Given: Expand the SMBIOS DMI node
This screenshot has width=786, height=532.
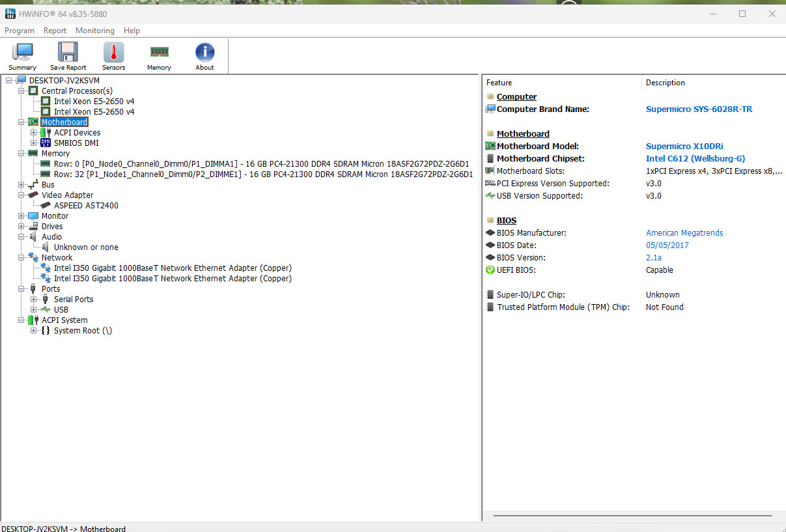Looking at the screenshot, I should (33, 143).
